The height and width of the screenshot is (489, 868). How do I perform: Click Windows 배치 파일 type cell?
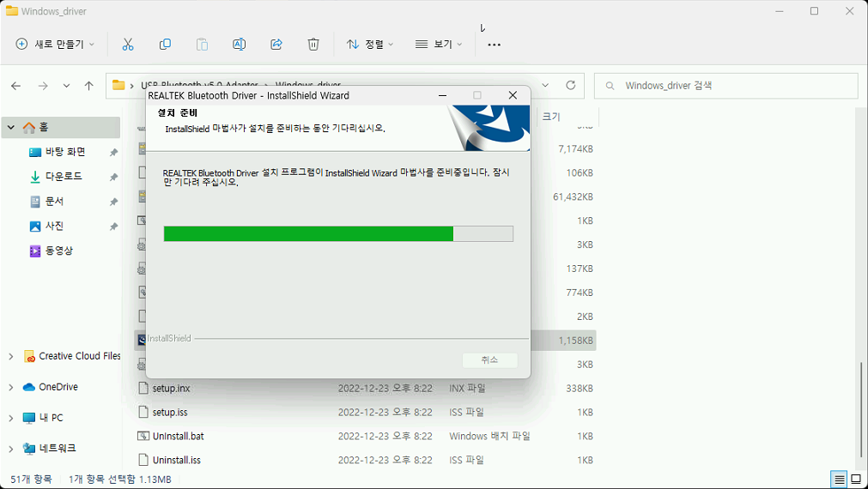coord(489,436)
